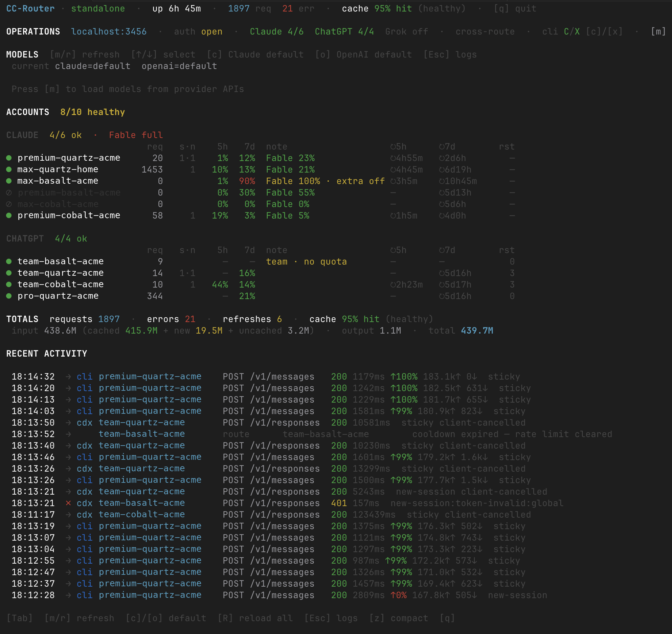Click the arrow icon on the 18:12:28 log row
The height and width of the screenshot is (634, 672).
68,595
